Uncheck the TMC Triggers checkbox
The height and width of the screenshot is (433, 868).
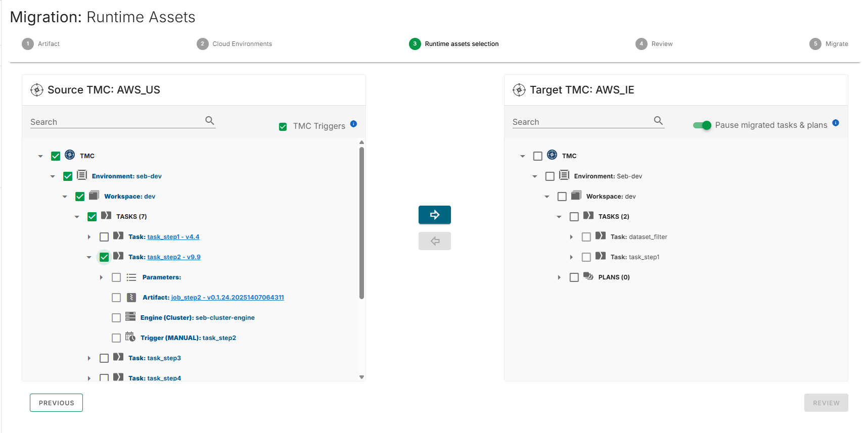283,127
